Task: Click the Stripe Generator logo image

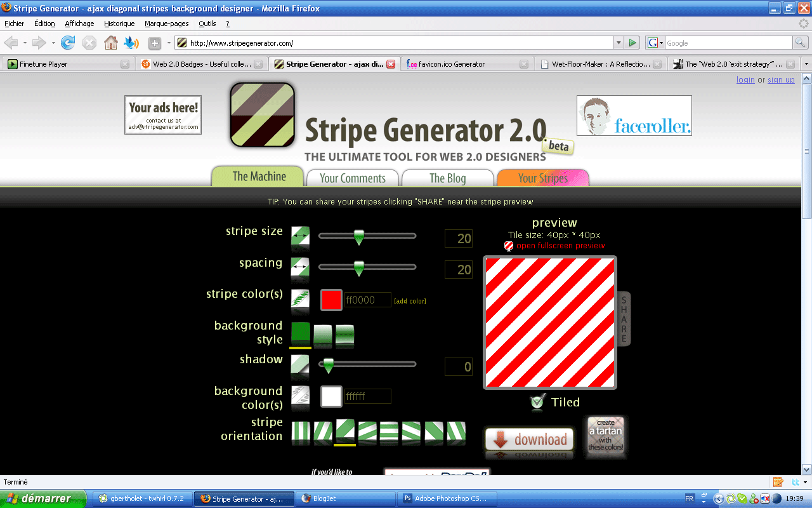Action: [x=263, y=115]
